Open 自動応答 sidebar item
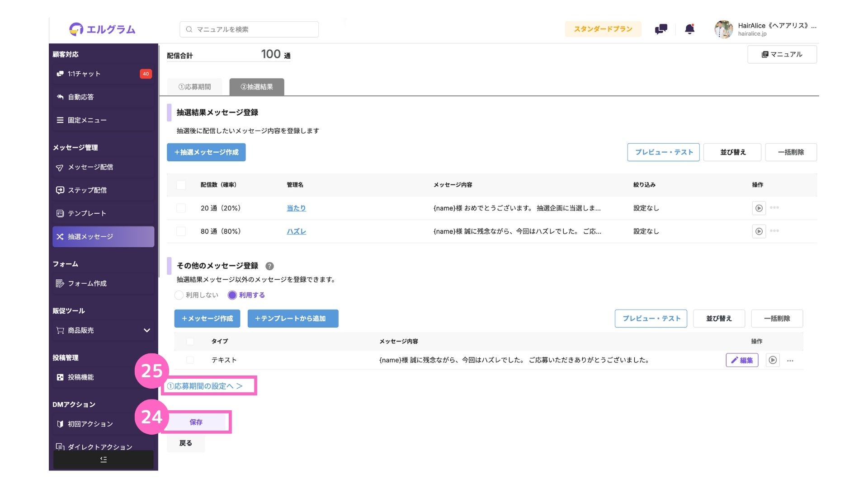Screen dimensions: 868x488 (103, 97)
